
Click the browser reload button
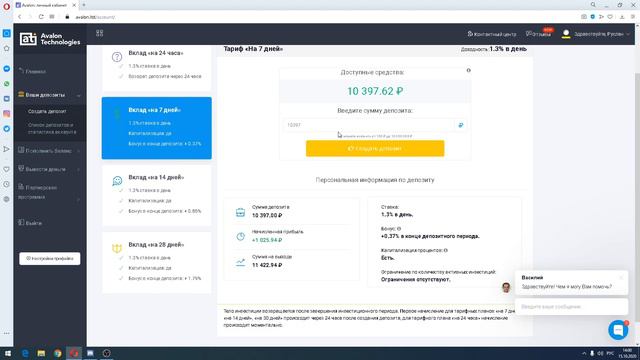pos(41,17)
